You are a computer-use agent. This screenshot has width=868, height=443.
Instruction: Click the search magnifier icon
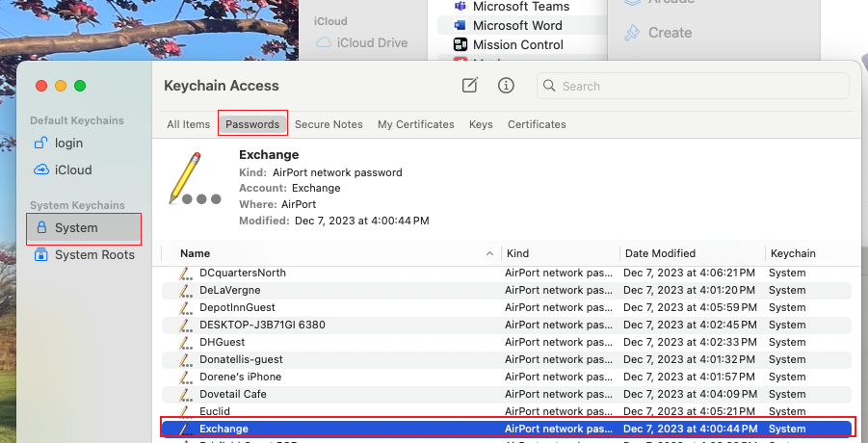[550, 86]
